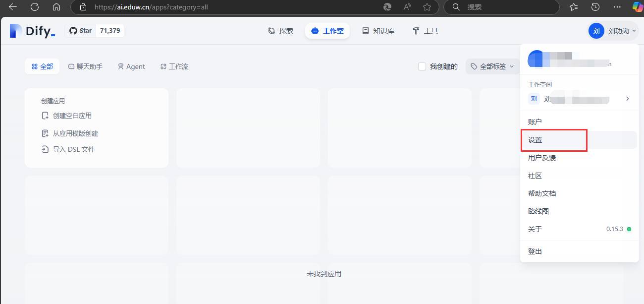Filter apps by Agent

[131, 66]
